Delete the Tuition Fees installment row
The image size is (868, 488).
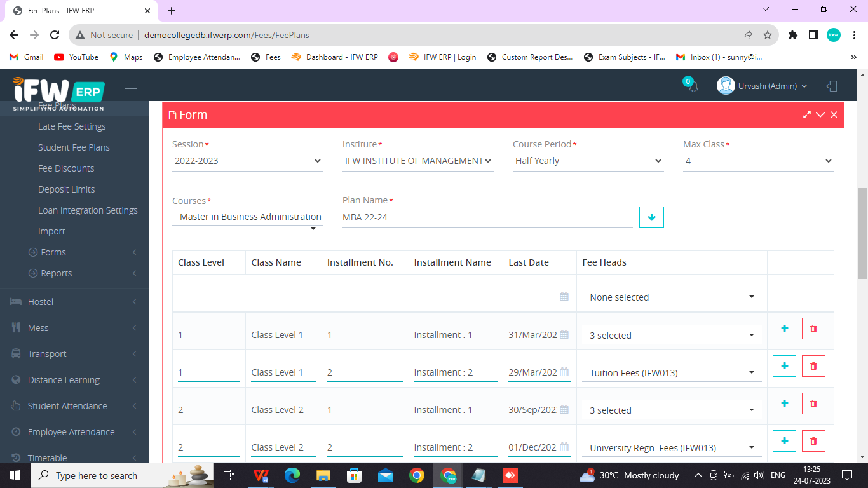click(813, 366)
